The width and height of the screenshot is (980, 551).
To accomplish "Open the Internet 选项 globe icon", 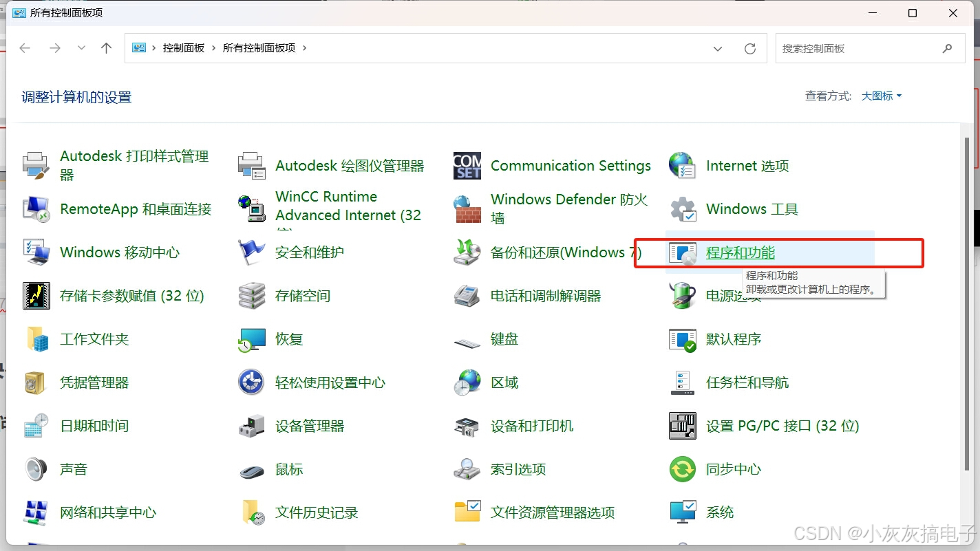I will [683, 166].
